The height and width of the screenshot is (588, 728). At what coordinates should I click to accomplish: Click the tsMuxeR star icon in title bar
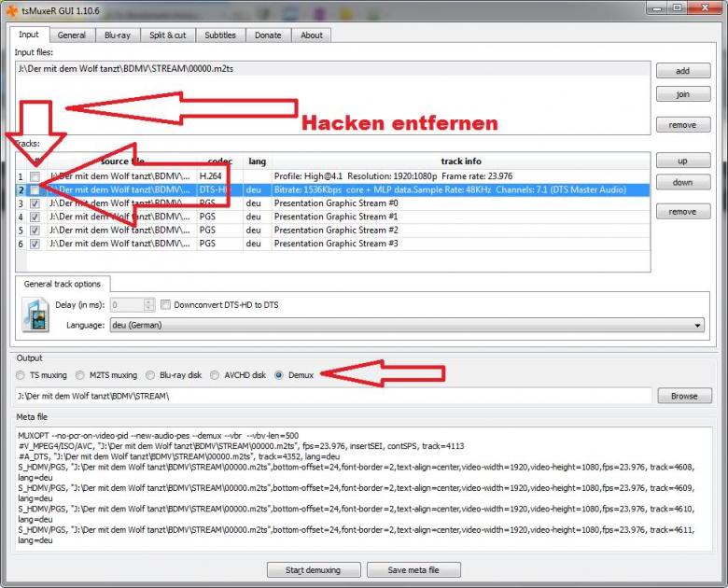click(11, 9)
